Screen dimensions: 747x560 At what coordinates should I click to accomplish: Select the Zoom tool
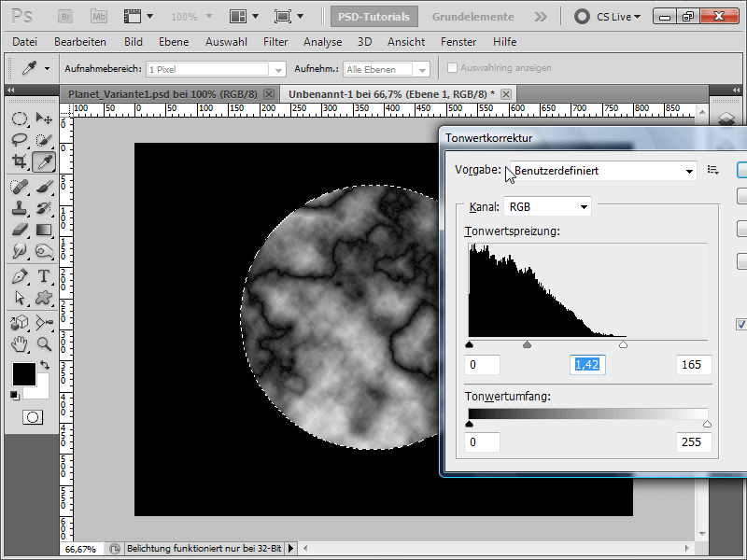pyautogui.click(x=44, y=343)
